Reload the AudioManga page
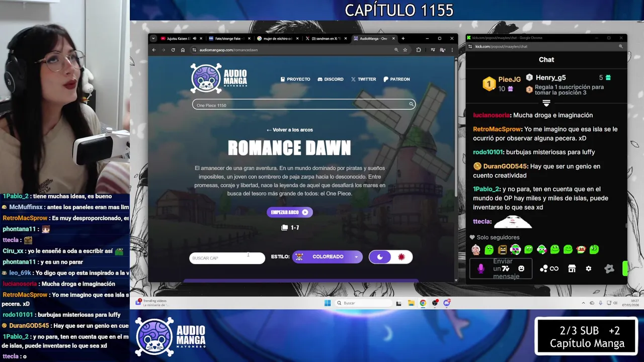This screenshot has height=362, width=644. [x=173, y=50]
